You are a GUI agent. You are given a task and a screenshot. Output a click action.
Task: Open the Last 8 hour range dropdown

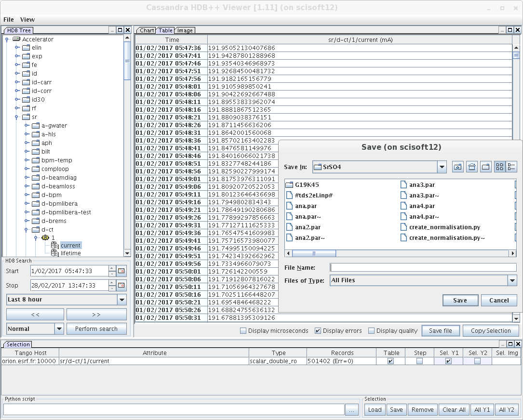(x=121, y=300)
